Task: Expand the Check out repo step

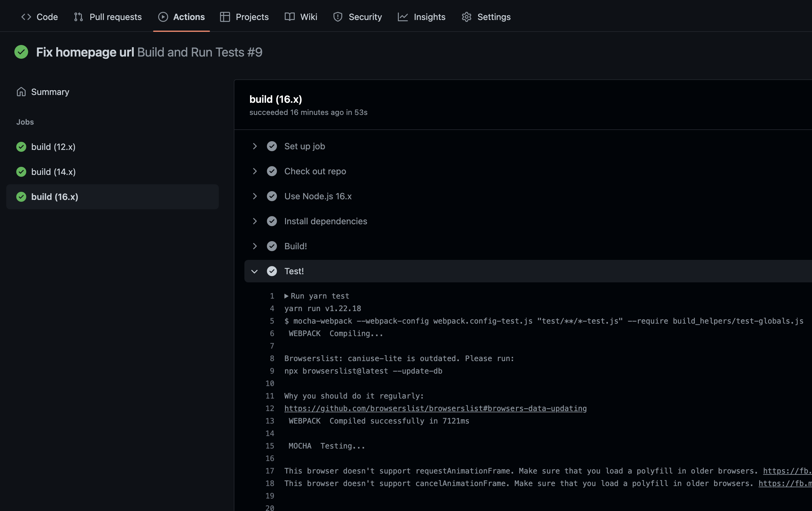Action: pyautogui.click(x=255, y=171)
